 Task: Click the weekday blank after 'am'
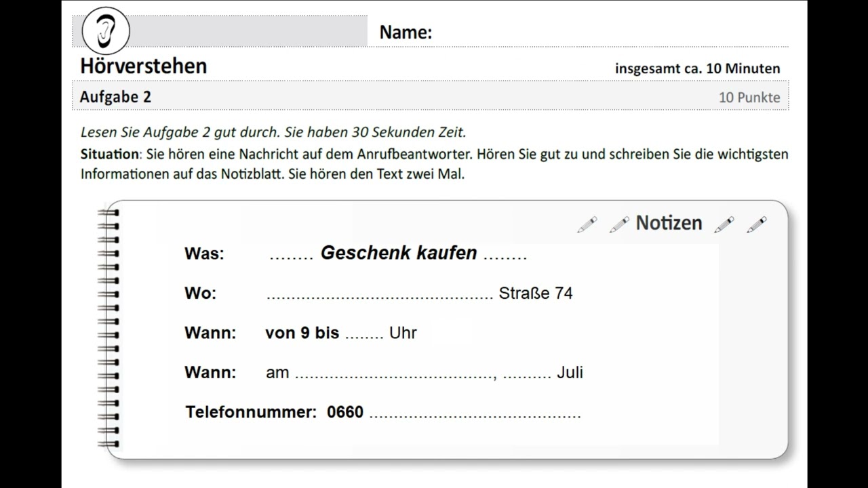395,375
